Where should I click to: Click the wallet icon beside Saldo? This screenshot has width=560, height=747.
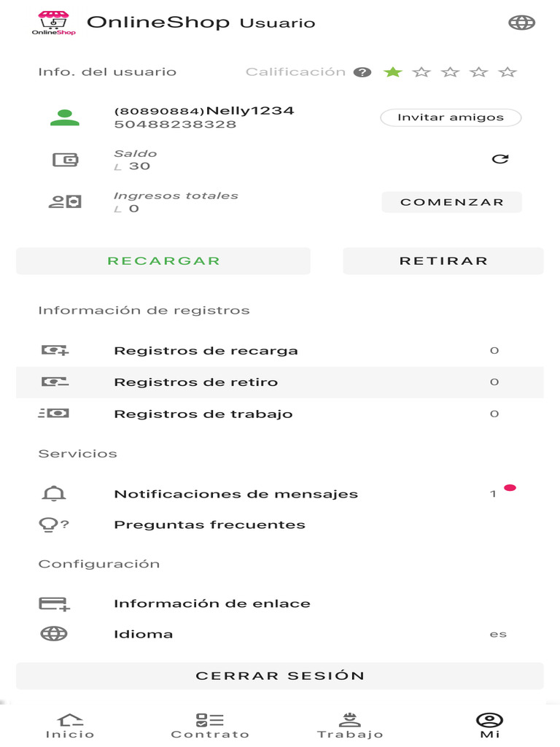coord(65,160)
